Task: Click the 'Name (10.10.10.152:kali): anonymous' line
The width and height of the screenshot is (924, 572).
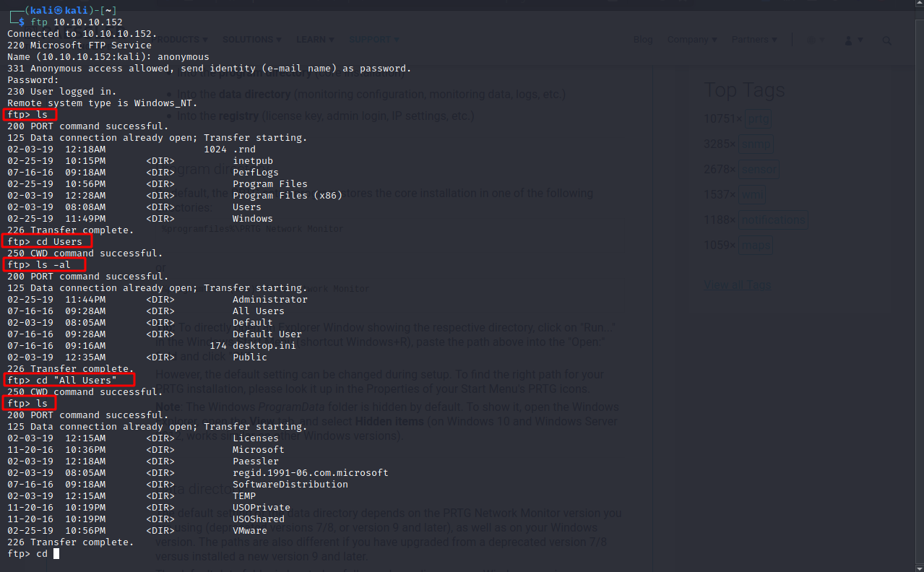Action: pyautogui.click(x=108, y=57)
